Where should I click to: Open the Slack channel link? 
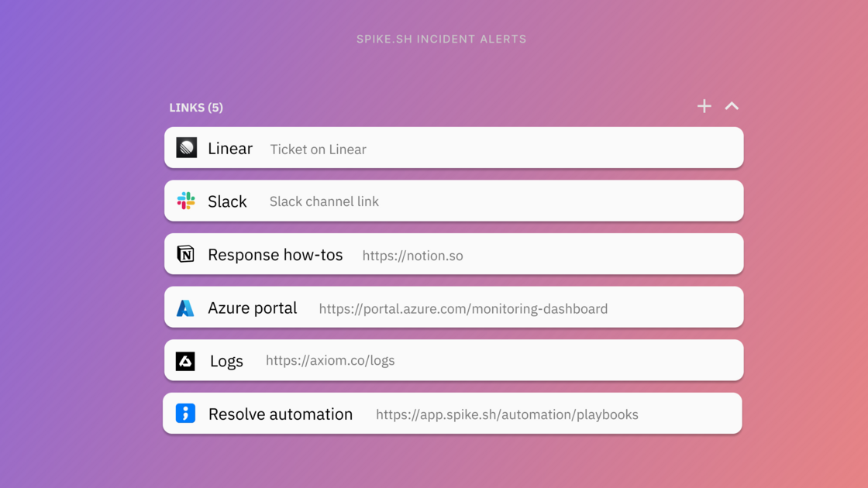coord(323,201)
